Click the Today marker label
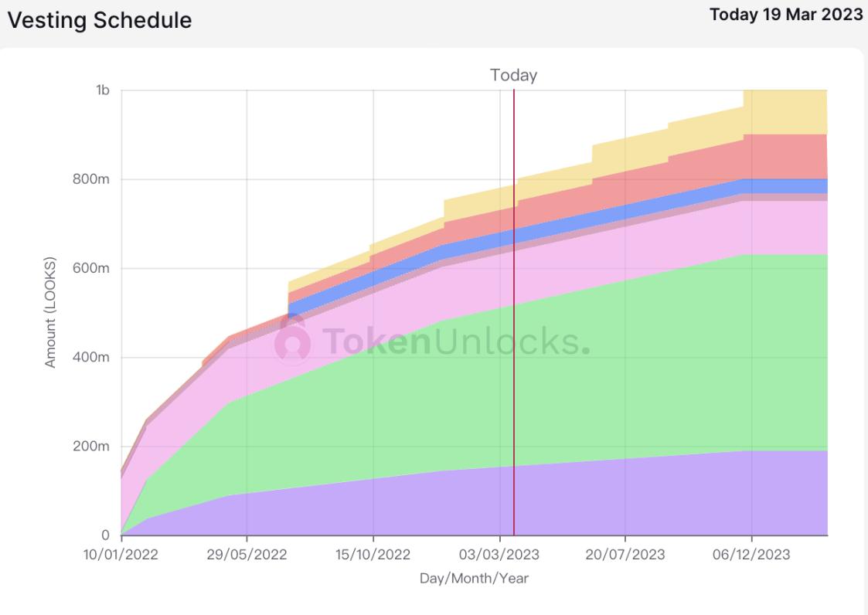 [x=514, y=75]
